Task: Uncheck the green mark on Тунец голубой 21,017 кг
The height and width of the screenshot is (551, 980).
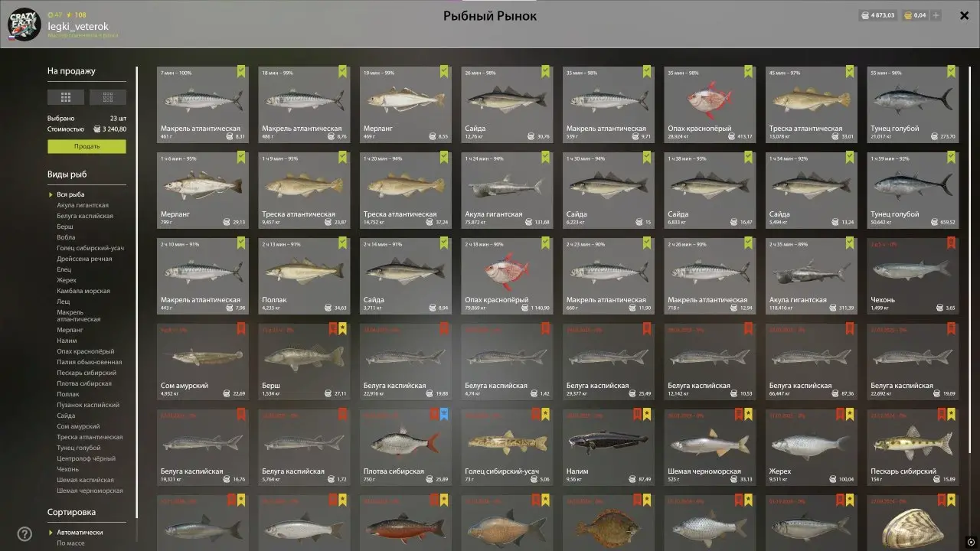Action: tap(951, 72)
